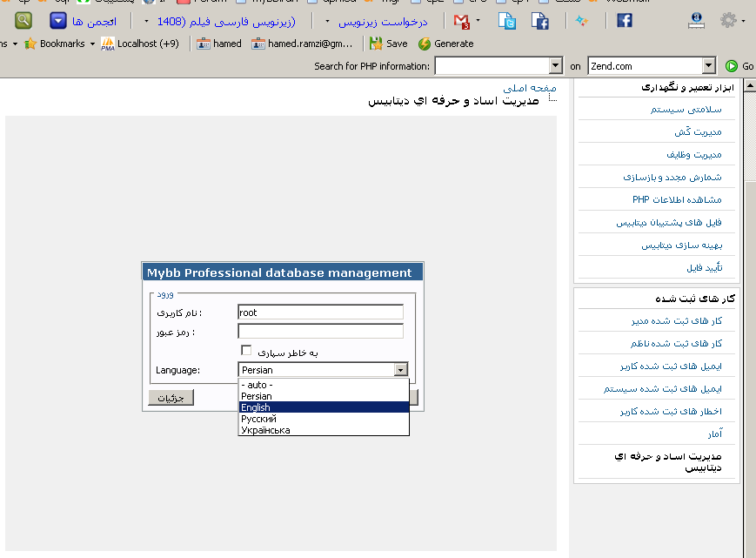Screen dimensions: 756x558
Task: Click the Language dropdown arrow
Action: (400, 370)
